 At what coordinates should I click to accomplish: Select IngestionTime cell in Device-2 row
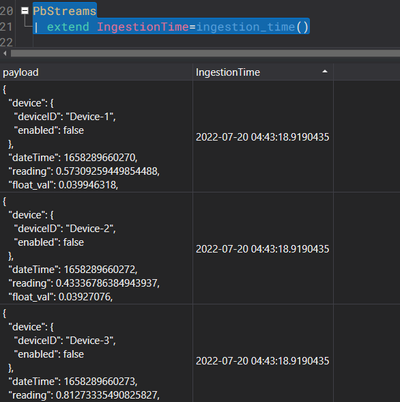(262, 249)
